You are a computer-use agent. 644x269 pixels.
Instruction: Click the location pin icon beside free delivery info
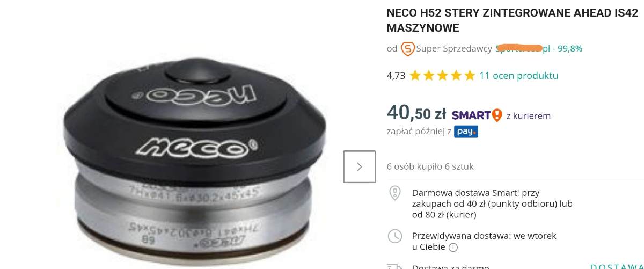tap(395, 193)
